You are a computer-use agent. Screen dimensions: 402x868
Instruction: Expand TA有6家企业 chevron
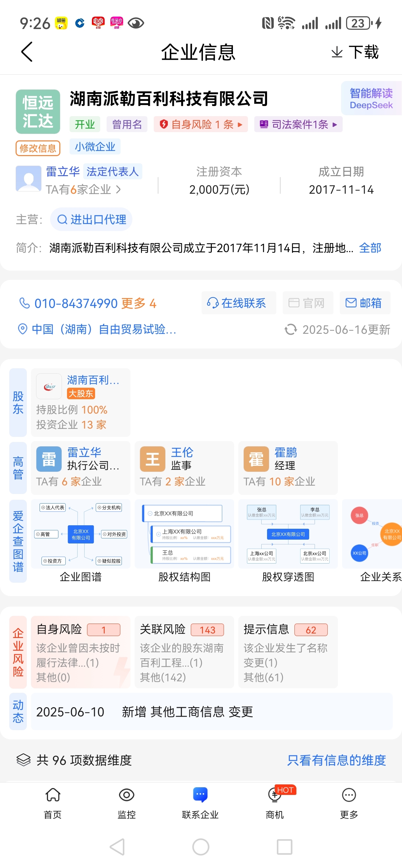(x=118, y=190)
